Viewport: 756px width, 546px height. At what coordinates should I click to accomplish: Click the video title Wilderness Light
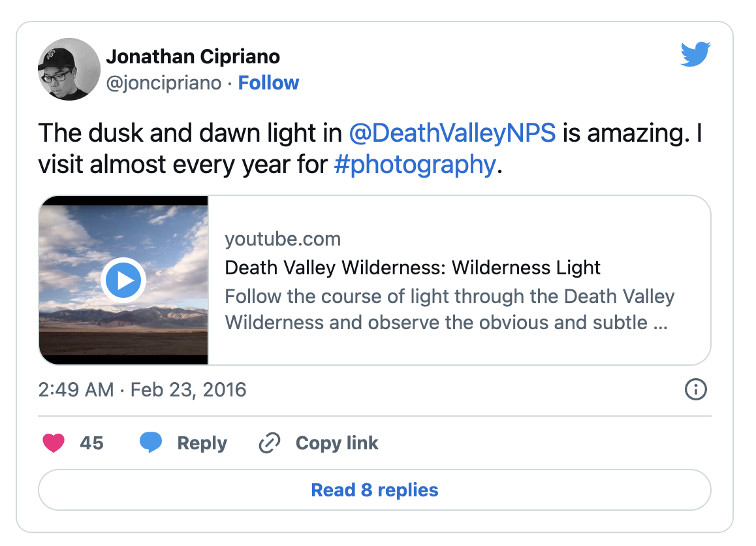pyautogui.click(x=413, y=268)
